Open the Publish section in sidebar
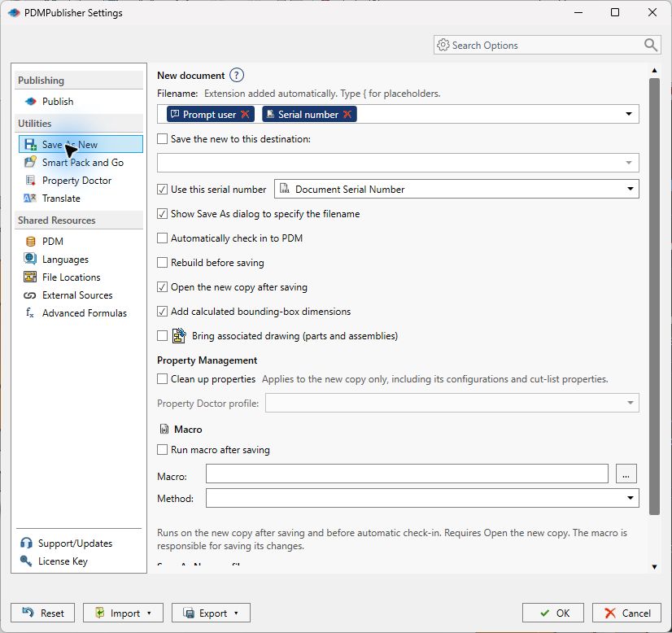This screenshot has height=633, width=672. tap(58, 102)
